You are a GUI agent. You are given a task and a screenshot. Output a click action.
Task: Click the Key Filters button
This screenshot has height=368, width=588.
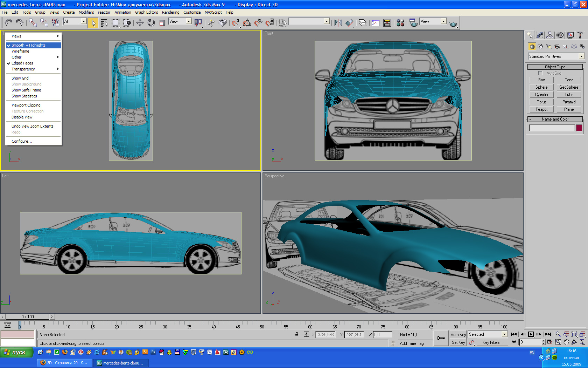click(492, 342)
